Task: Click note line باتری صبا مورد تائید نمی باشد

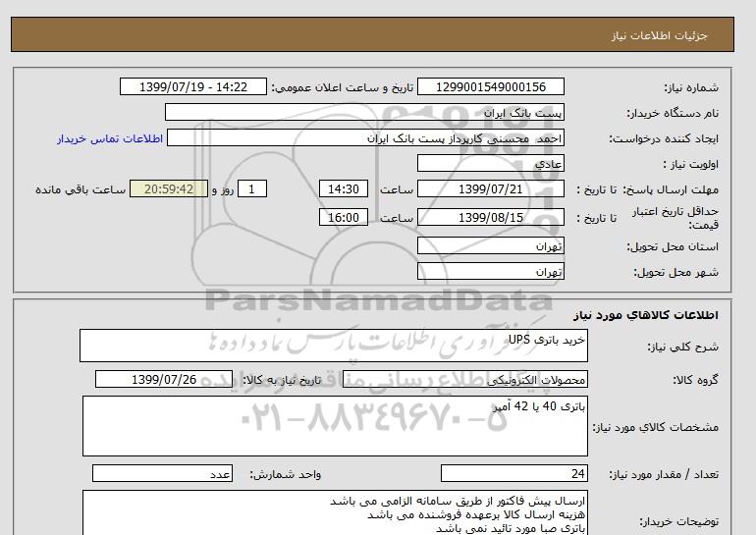Action: (511, 529)
